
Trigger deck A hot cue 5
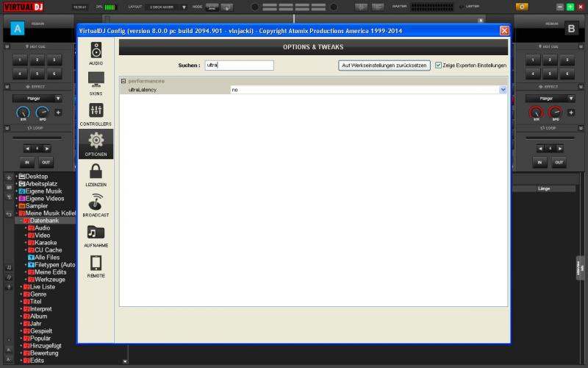pyautogui.click(x=37, y=74)
